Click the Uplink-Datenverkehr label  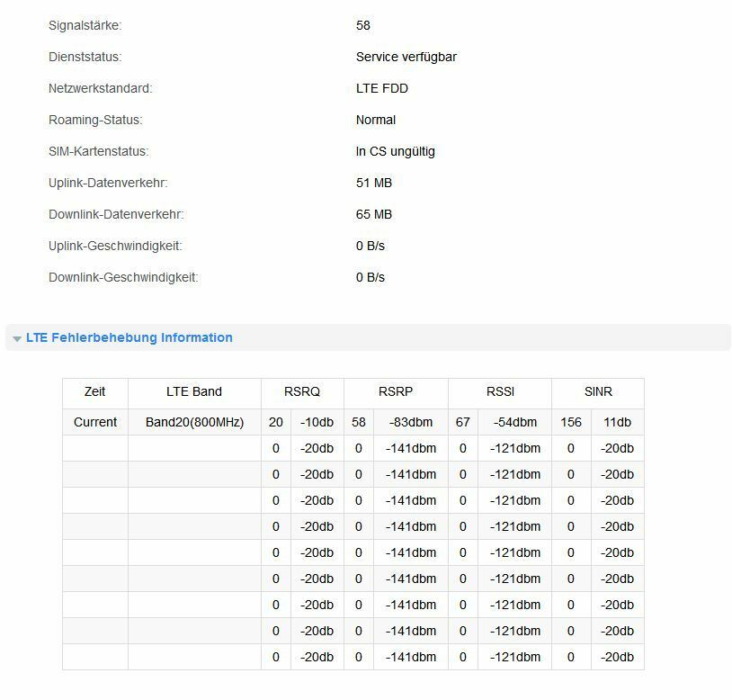(x=108, y=183)
